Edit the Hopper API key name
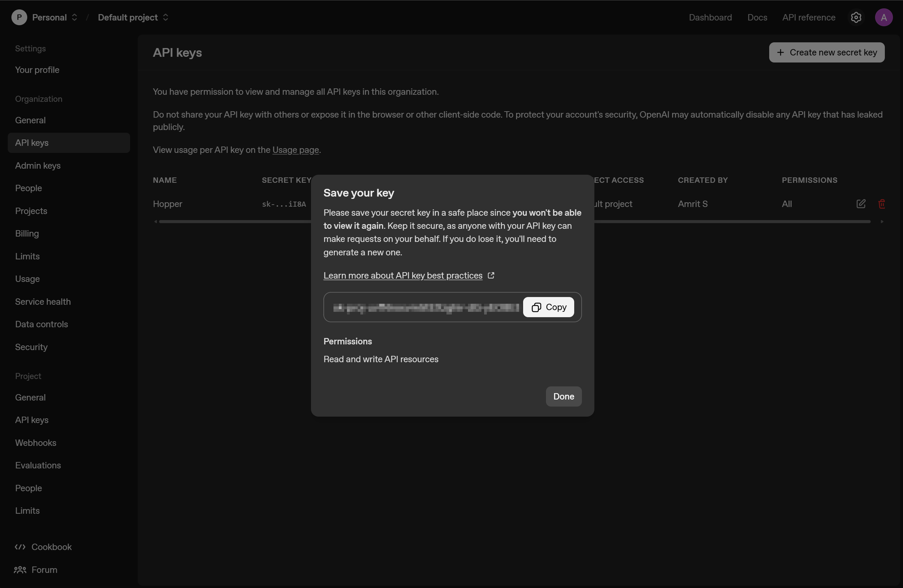 (861, 204)
